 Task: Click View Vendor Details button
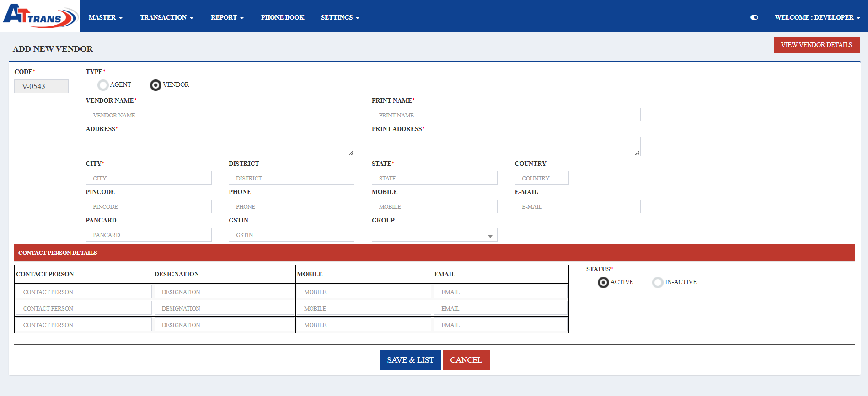[x=816, y=45]
